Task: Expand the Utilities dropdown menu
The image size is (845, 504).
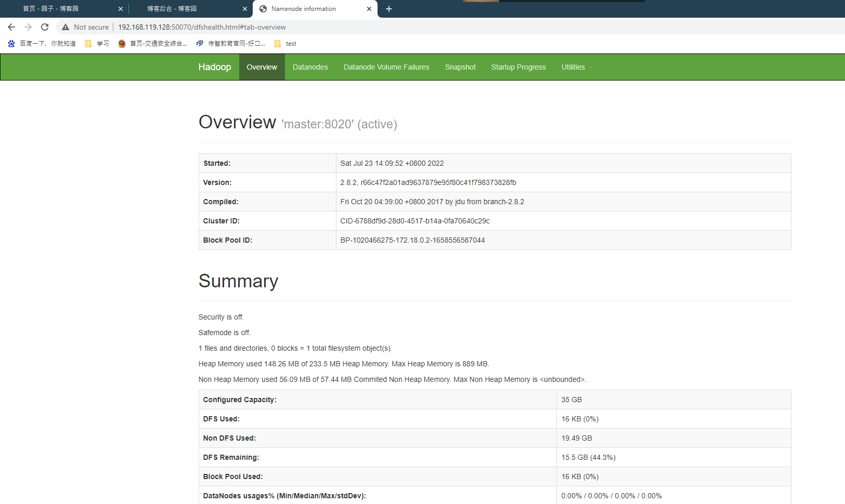Action: pos(577,67)
